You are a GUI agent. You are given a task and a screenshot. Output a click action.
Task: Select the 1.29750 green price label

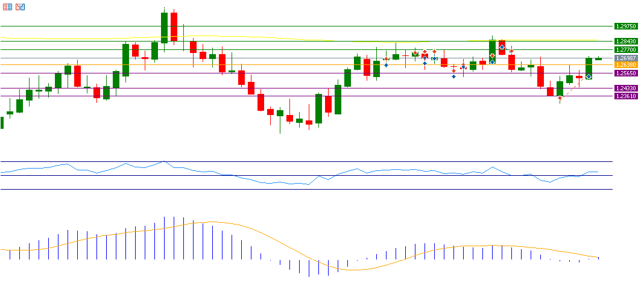point(625,26)
